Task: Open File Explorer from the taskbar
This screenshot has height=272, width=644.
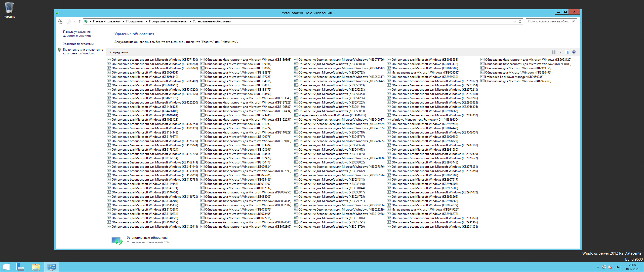Action: pos(36,267)
